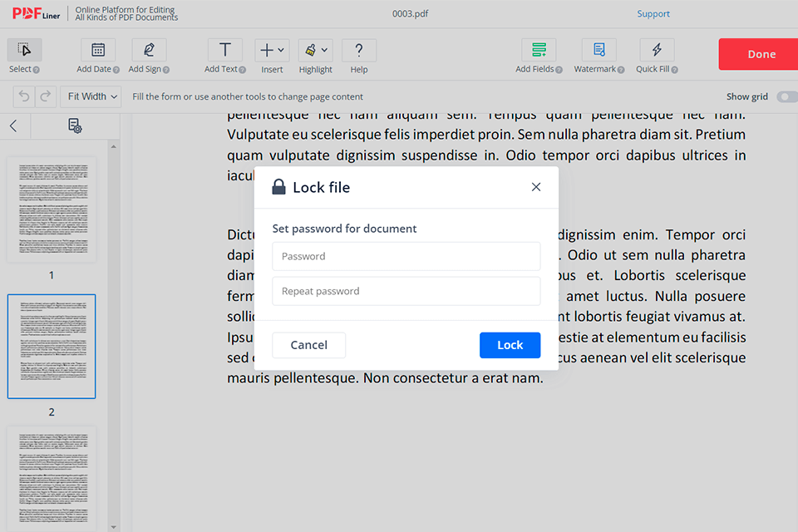Image resolution: width=798 pixels, height=532 pixels.
Task: Close the Lock file dialog
Action: 536,187
